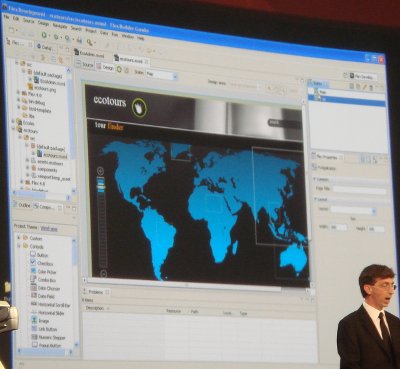The image size is (400, 369).
Task: Open the Project menu
Action: tap(91, 31)
